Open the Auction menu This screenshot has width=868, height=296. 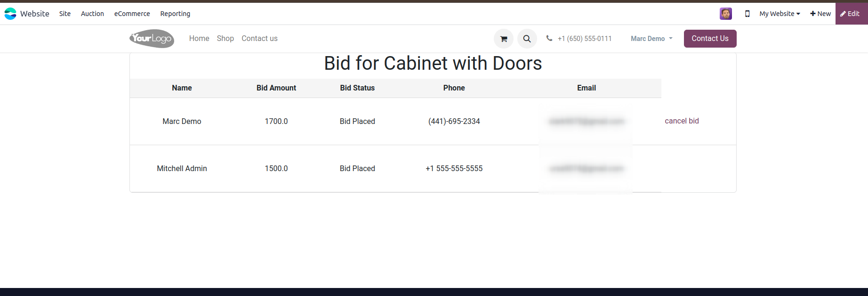point(92,14)
